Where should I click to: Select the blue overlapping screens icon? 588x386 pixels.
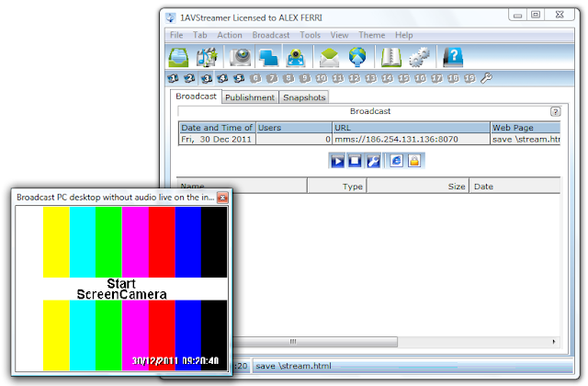pos(268,57)
